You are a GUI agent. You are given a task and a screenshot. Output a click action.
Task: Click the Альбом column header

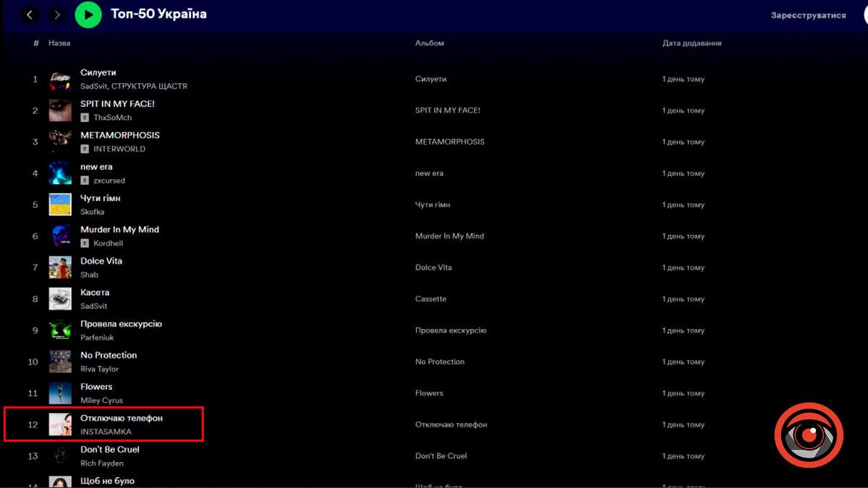(x=429, y=43)
